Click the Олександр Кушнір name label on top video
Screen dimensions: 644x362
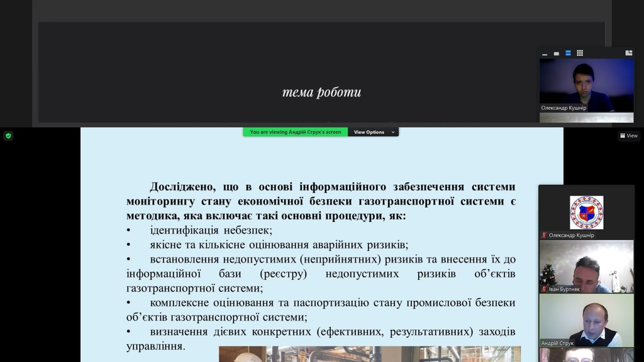pos(563,108)
